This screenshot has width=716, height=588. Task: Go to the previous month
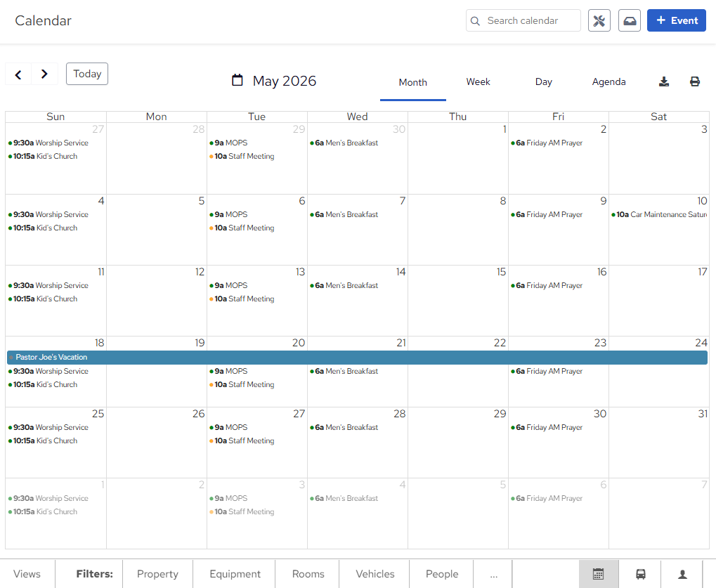click(x=18, y=74)
